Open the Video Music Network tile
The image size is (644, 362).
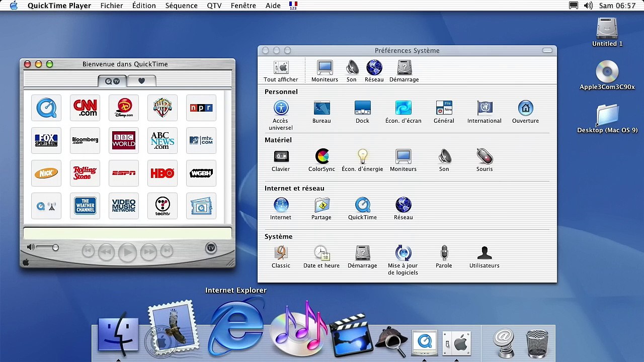(124, 206)
